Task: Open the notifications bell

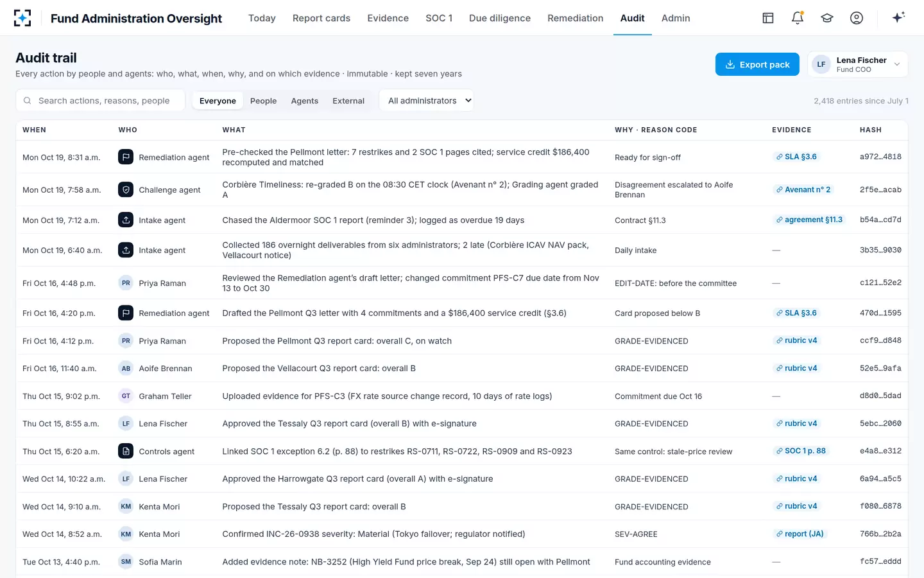Action: 798,18
